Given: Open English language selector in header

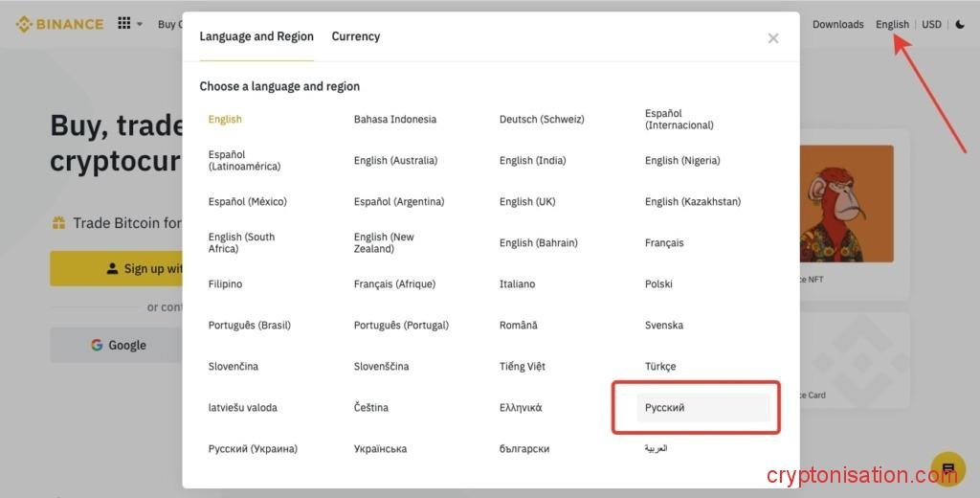Looking at the screenshot, I should tap(892, 25).
